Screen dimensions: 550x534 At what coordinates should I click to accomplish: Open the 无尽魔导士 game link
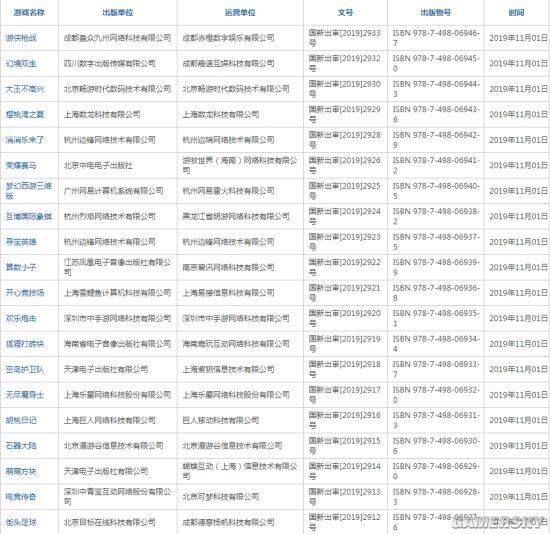[x=25, y=395]
